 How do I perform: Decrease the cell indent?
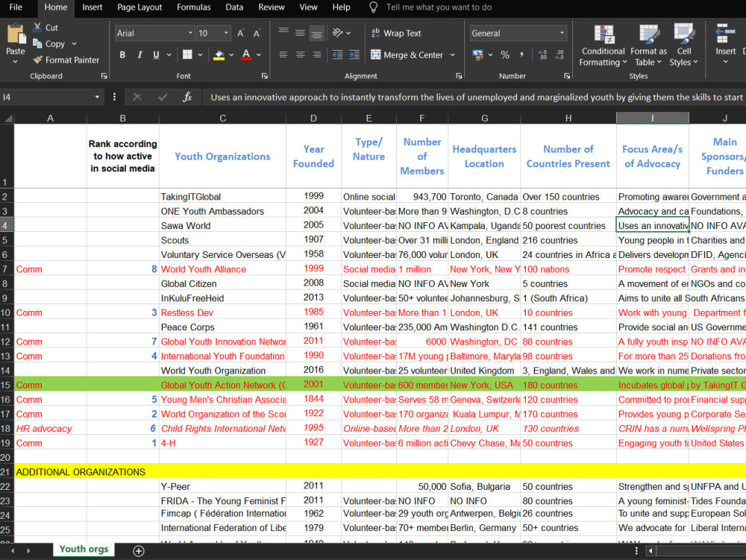click(x=337, y=54)
